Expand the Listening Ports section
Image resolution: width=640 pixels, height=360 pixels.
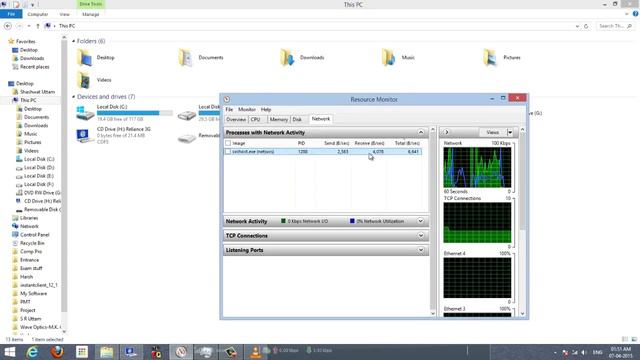click(420, 250)
